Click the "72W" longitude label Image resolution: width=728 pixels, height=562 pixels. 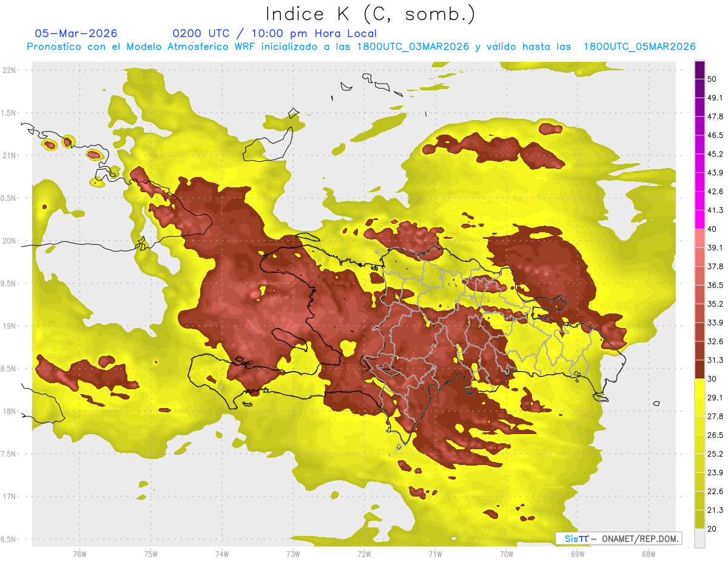pos(364,554)
